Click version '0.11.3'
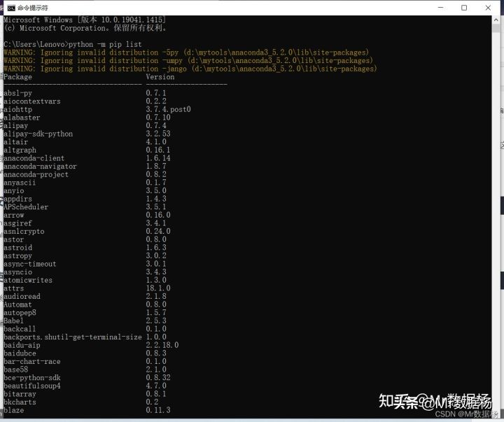The width and height of the screenshot is (504, 422). point(158,410)
